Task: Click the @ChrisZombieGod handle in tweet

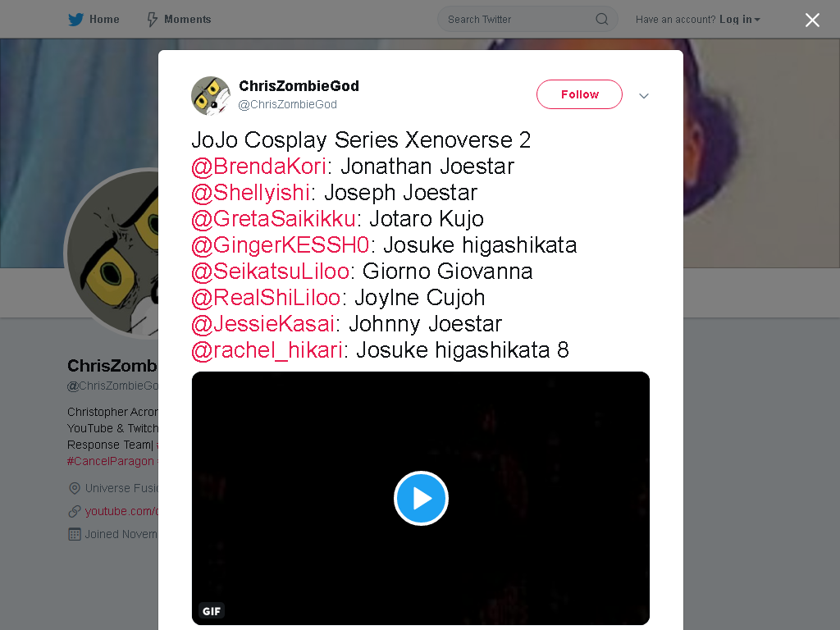Action: (x=288, y=104)
